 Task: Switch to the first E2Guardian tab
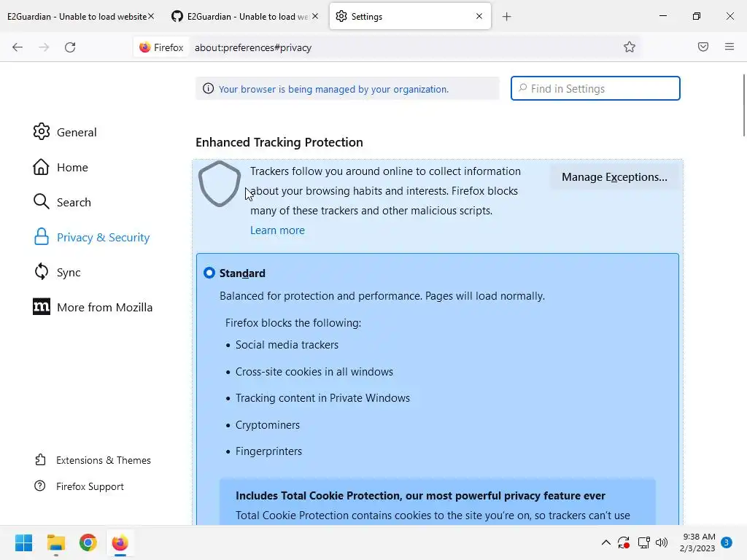point(76,17)
